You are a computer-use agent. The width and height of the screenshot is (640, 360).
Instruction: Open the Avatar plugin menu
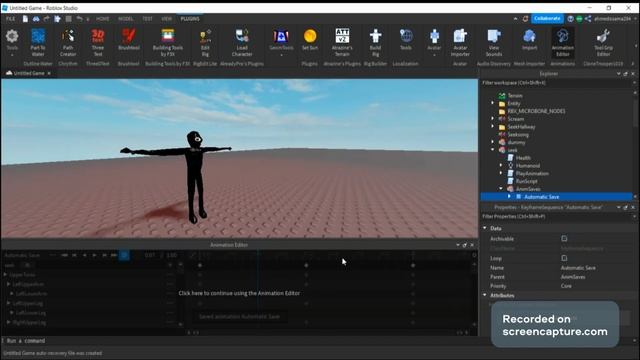(434, 42)
